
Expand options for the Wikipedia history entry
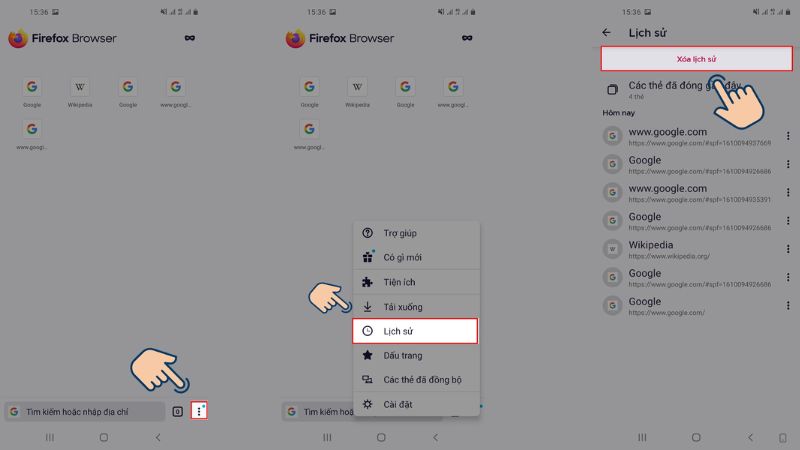788,249
